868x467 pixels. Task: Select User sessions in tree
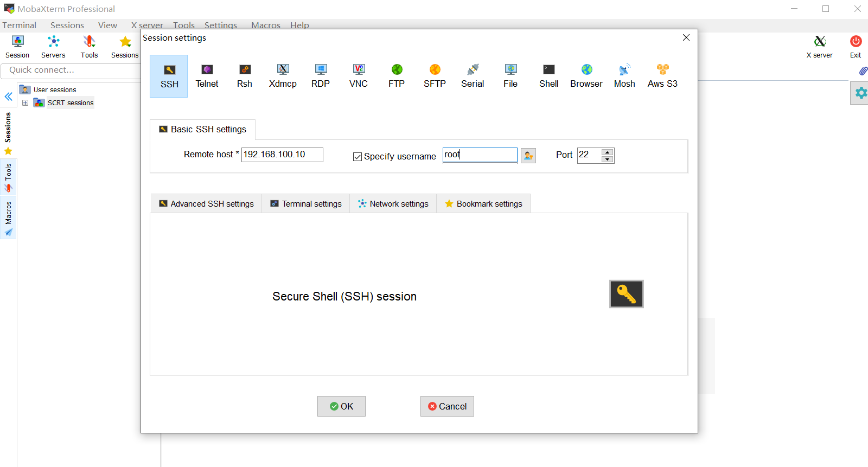click(x=55, y=90)
